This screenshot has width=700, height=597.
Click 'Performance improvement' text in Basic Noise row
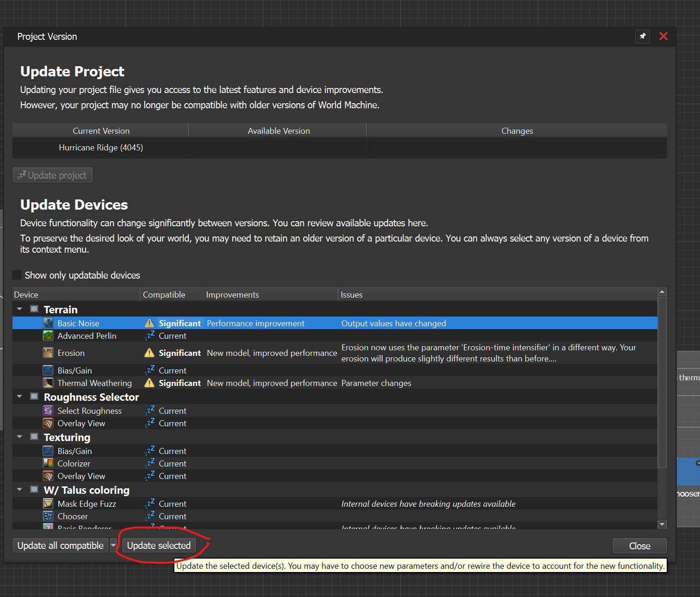[x=255, y=323]
